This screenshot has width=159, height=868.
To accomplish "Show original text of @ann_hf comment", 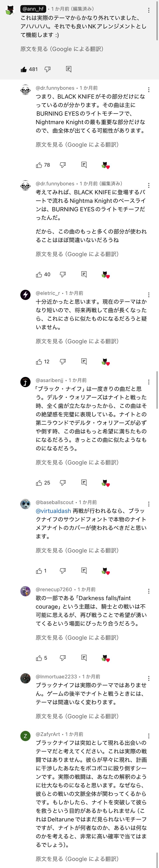I will [62, 49].
